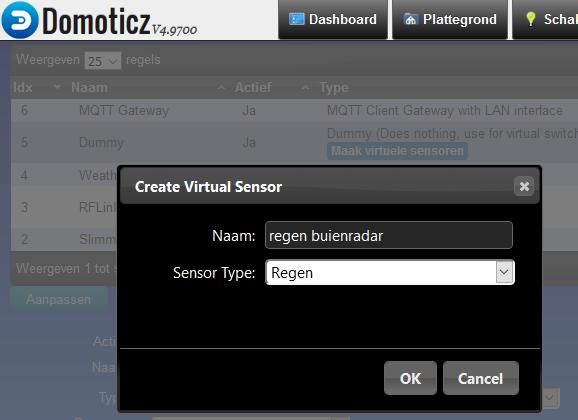This screenshot has width=578, height=420.
Task: Open the Sensor Type dropdown
Action: [390, 273]
